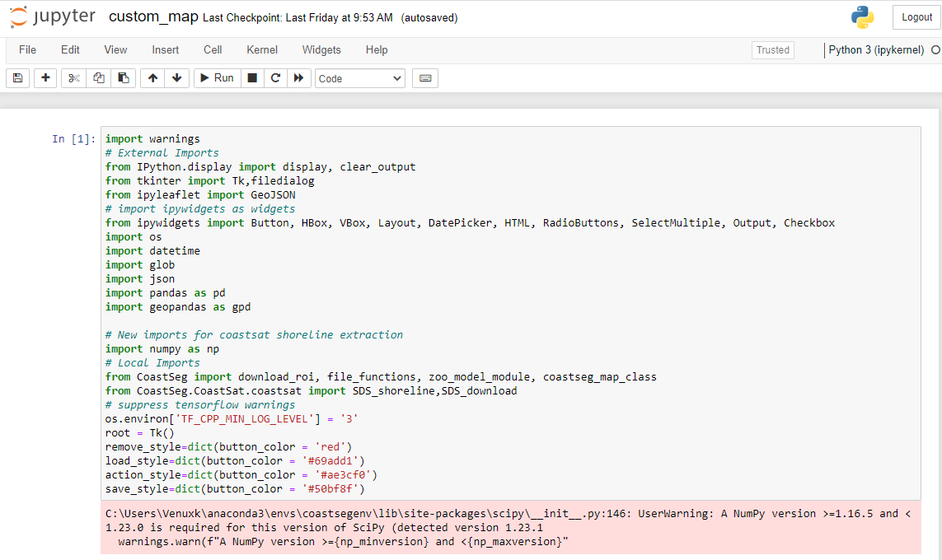The height and width of the screenshot is (560, 942).
Task: Restart the kernel using the refresh icon
Action: point(275,77)
